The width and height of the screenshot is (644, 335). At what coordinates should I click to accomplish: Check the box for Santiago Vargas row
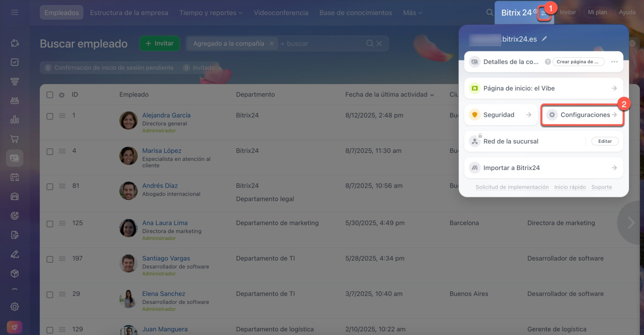tap(50, 259)
